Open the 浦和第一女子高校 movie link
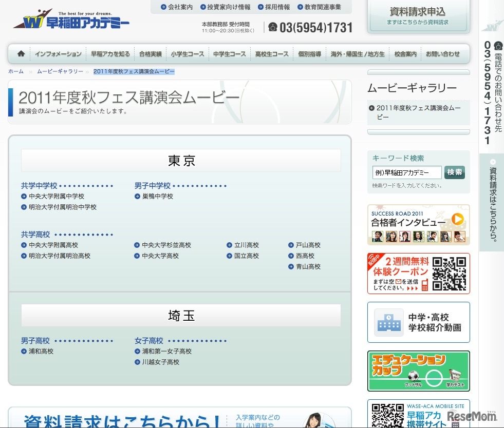The image size is (504, 428). point(166,352)
